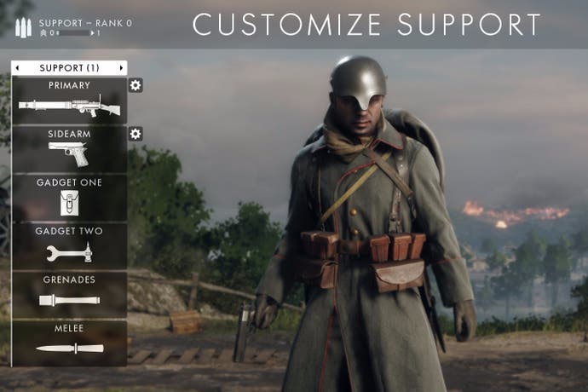Image resolution: width=588 pixels, height=392 pixels.
Task: Select the Sidearm pistol icon
Action: coord(69,153)
